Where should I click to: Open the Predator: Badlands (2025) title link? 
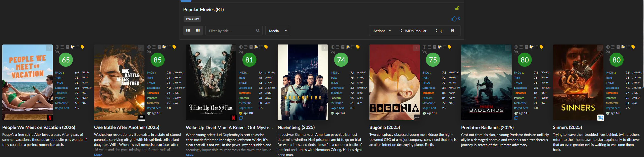coord(487,128)
